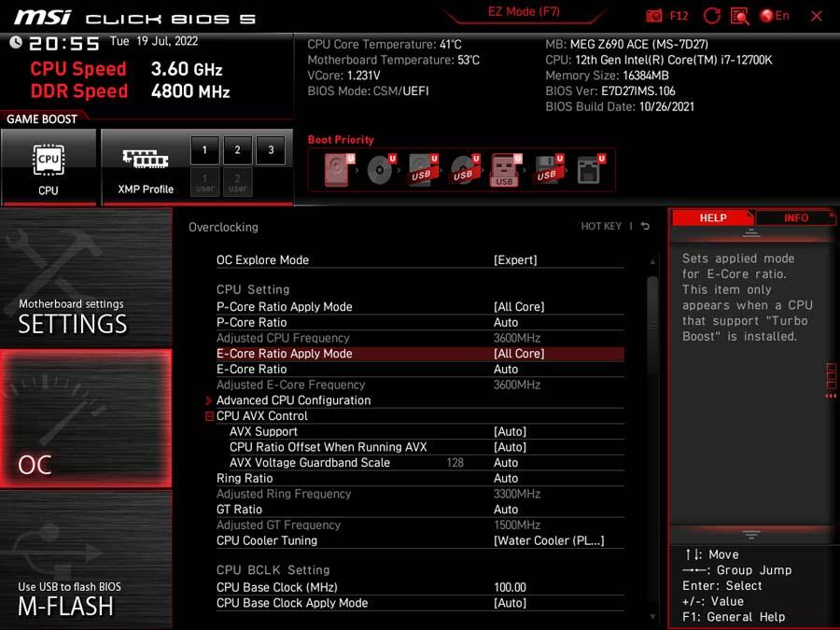Image resolution: width=840 pixels, height=630 pixels.
Task: Enable XMP Profile 1
Action: [204, 150]
